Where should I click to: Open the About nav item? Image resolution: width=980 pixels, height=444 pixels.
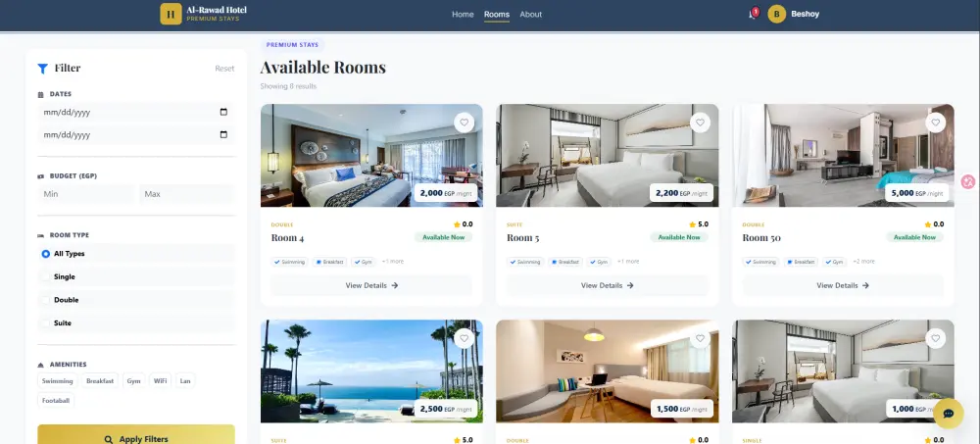click(x=530, y=15)
